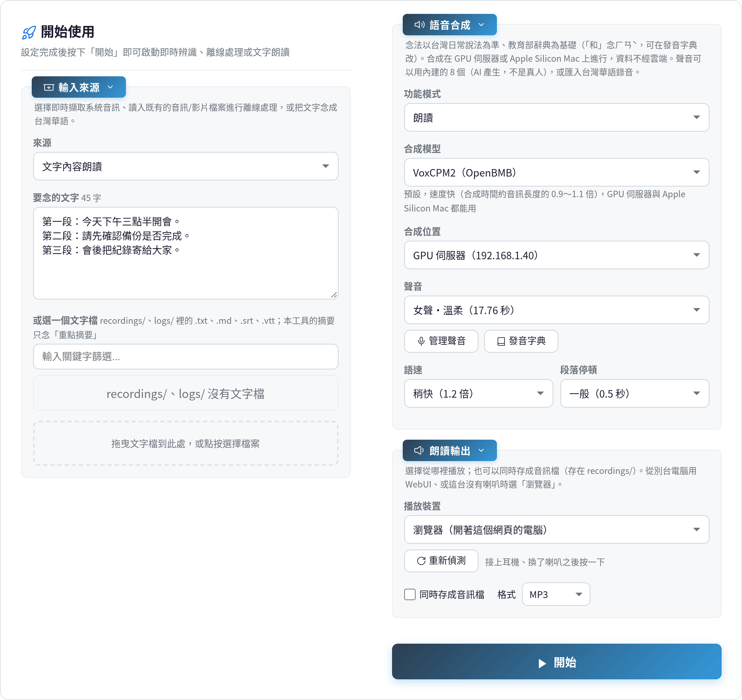
Task: Click the play triangle icon on 開始
Action: tap(542, 663)
